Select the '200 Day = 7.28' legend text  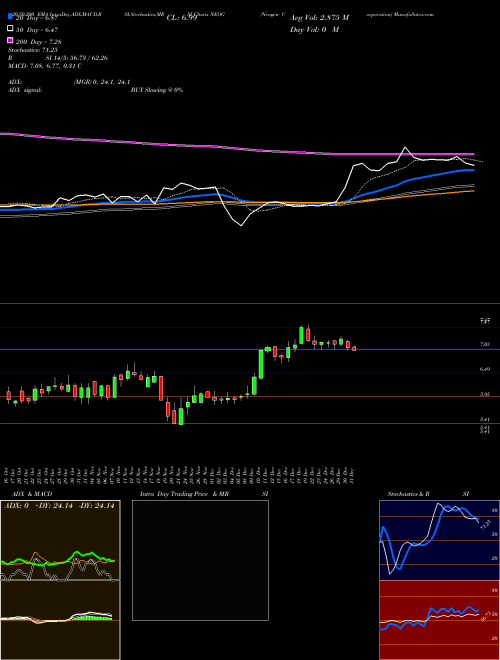39,42
